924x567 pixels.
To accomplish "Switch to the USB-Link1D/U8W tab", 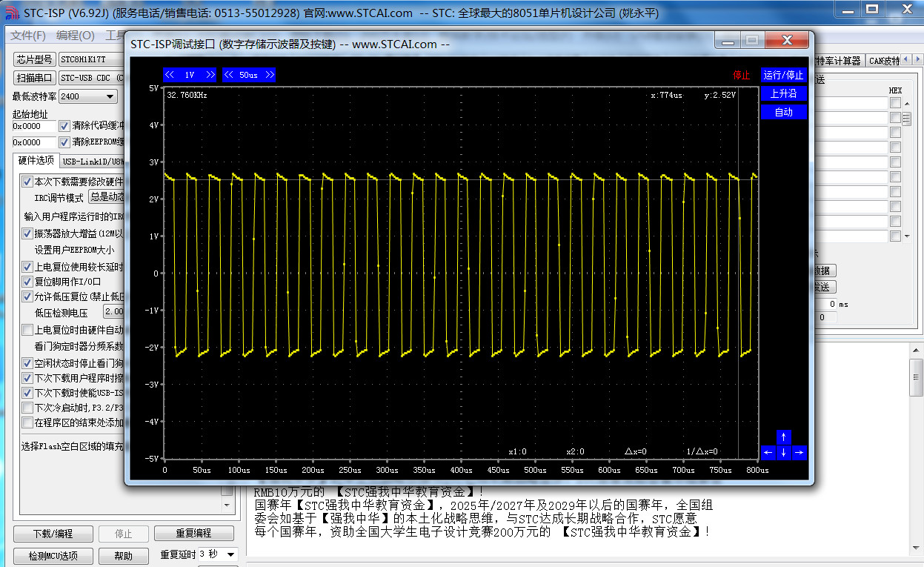I will (93, 161).
